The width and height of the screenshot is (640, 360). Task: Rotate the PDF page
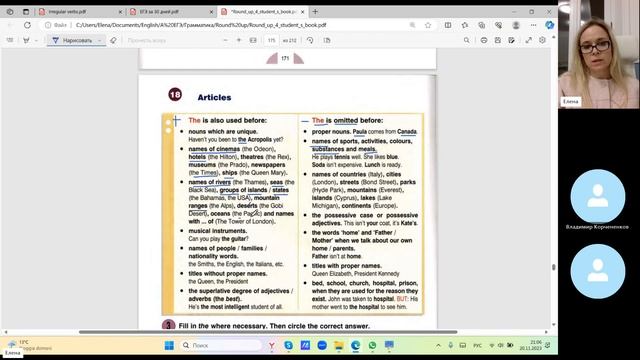[x=310, y=40]
